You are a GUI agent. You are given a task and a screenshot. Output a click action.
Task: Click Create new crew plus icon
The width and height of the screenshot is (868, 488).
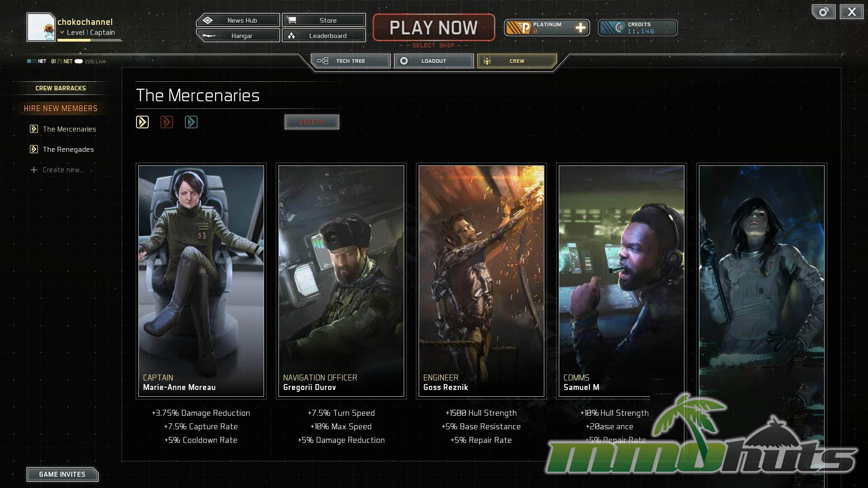[34, 170]
